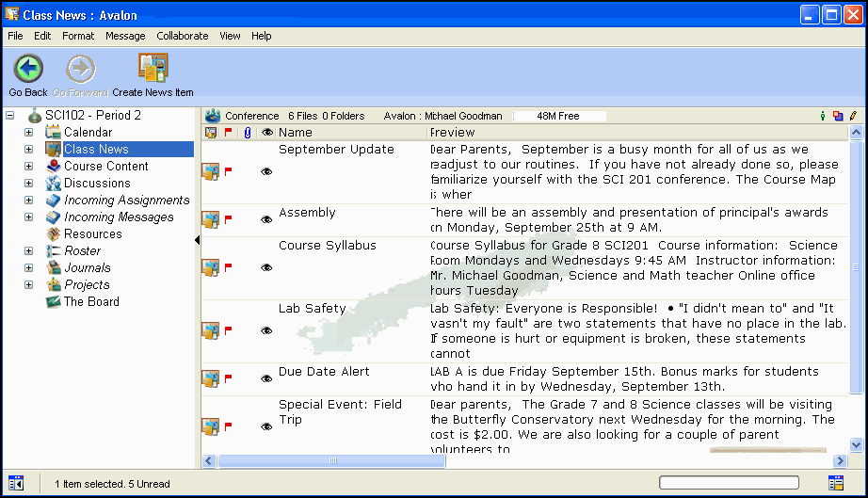Open the Collaborate menu
The width and height of the screenshot is (868, 498).
(x=182, y=36)
